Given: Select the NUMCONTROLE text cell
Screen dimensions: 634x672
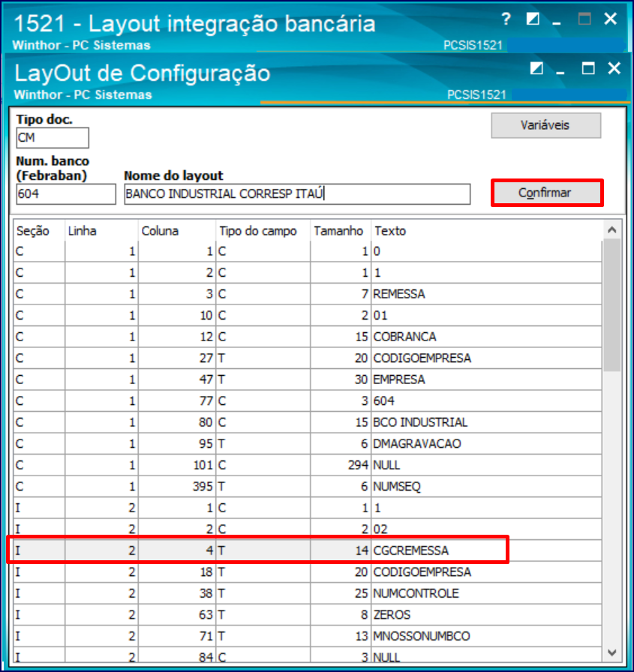Looking at the screenshot, I should 486,593.
